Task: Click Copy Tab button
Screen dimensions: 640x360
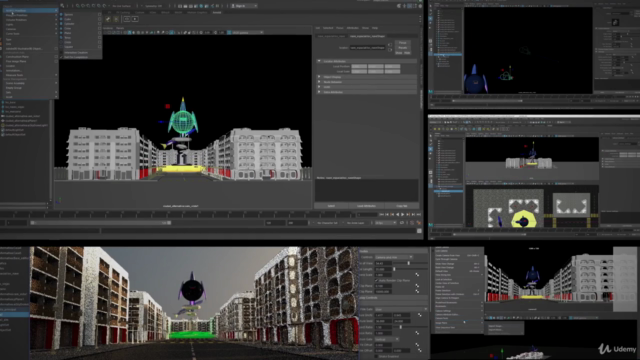Action: [x=402, y=206]
